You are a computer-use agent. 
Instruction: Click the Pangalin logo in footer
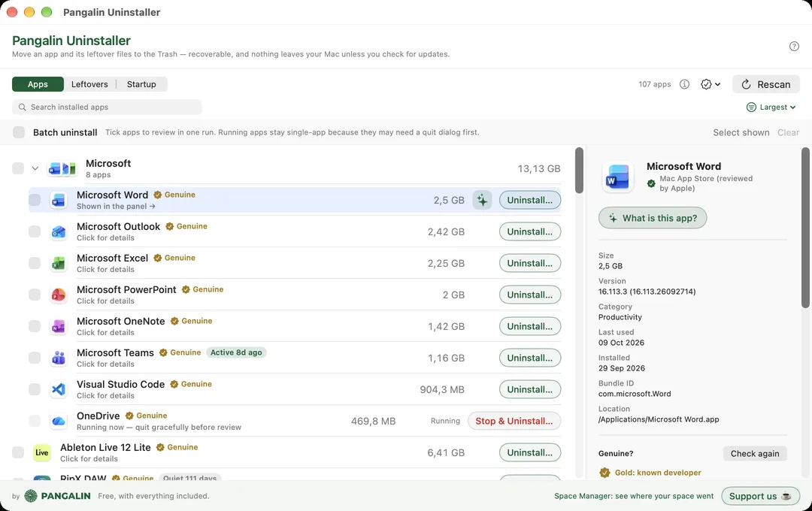click(57, 496)
